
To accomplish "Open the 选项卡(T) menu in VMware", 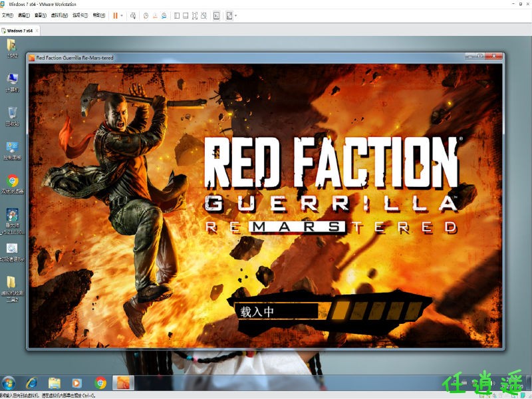I will pyautogui.click(x=80, y=15).
